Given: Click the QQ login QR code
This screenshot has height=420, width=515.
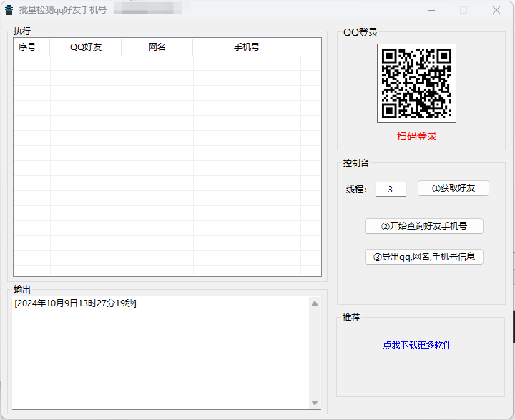Looking at the screenshot, I should pos(416,83).
